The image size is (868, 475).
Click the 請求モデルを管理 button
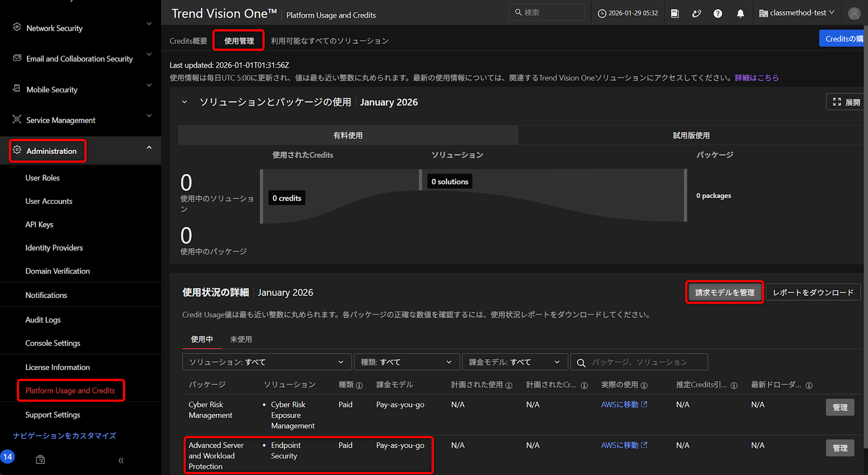(x=724, y=292)
